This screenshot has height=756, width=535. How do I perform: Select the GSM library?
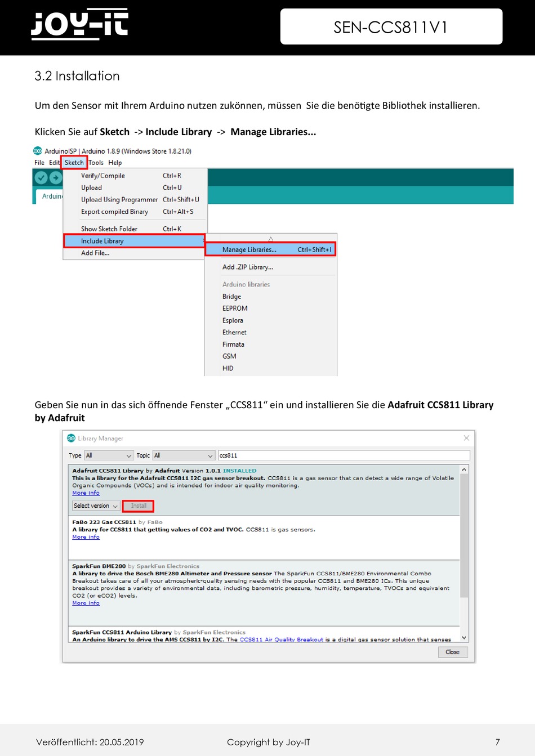[270, 356]
